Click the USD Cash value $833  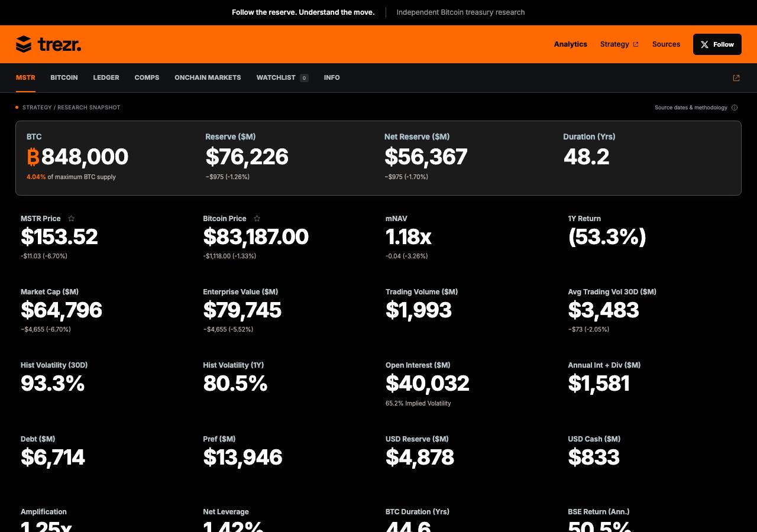pos(594,458)
